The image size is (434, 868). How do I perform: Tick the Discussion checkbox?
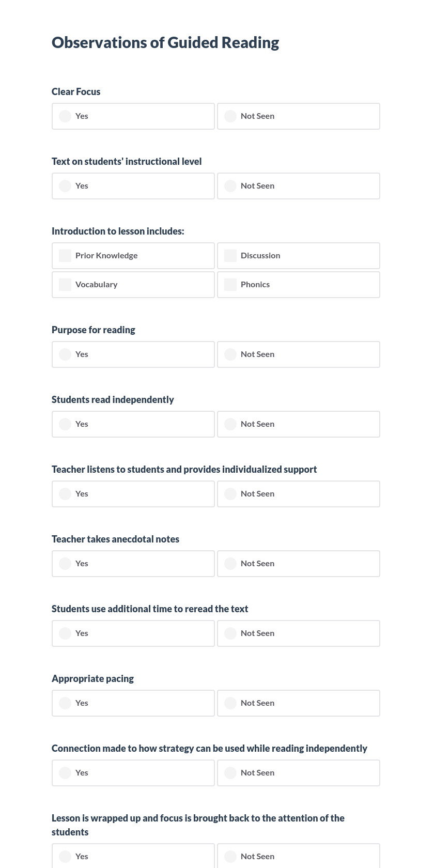coord(230,256)
